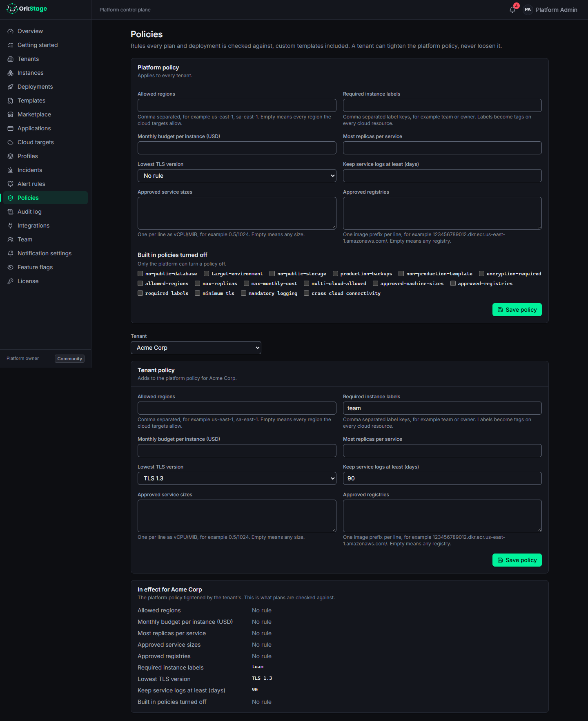Viewport: 588px width, 721px height.
Task: Save the platform policy
Action: point(517,310)
